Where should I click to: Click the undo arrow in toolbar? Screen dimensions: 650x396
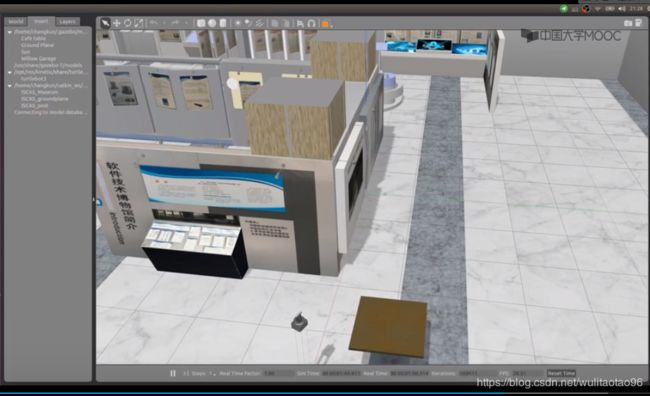pos(153,23)
